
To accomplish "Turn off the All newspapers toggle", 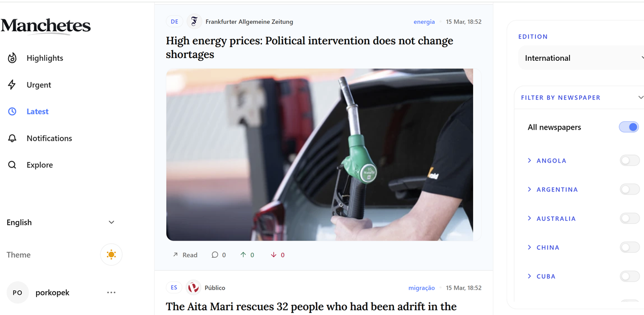I will pyautogui.click(x=629, y=127).
